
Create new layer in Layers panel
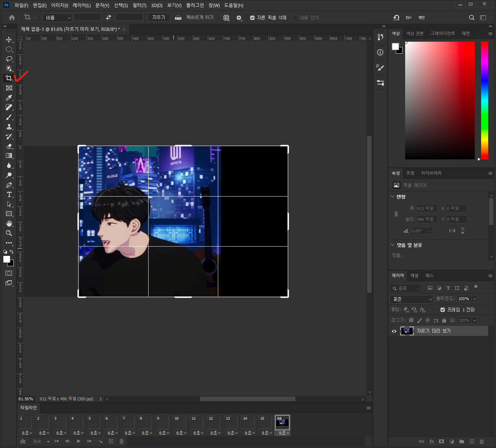click(472, 441)
